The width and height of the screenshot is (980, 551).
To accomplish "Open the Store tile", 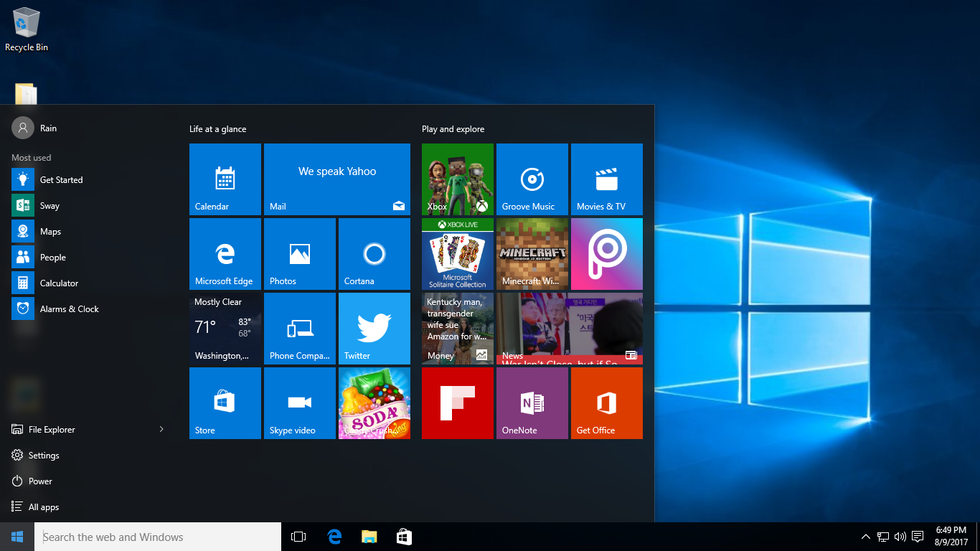I will [225, 403].
